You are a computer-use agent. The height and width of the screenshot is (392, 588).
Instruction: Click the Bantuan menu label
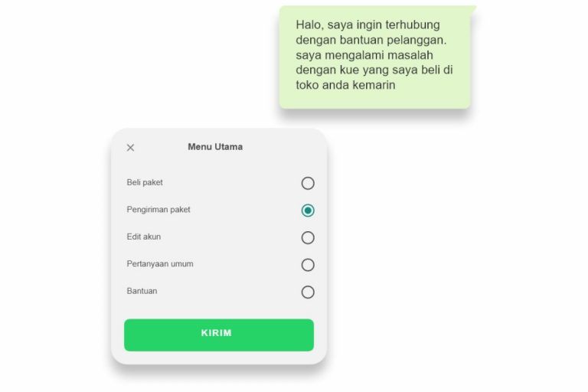tap(142, 291)
